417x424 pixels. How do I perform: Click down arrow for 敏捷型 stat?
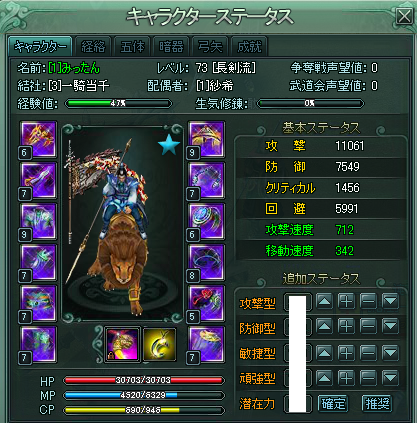click(x=390, y=353)
